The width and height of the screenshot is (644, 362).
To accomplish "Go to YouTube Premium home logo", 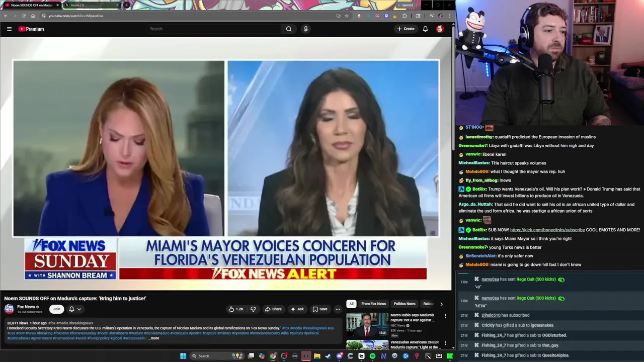I will pyautogui.click(x=31, y=29).
